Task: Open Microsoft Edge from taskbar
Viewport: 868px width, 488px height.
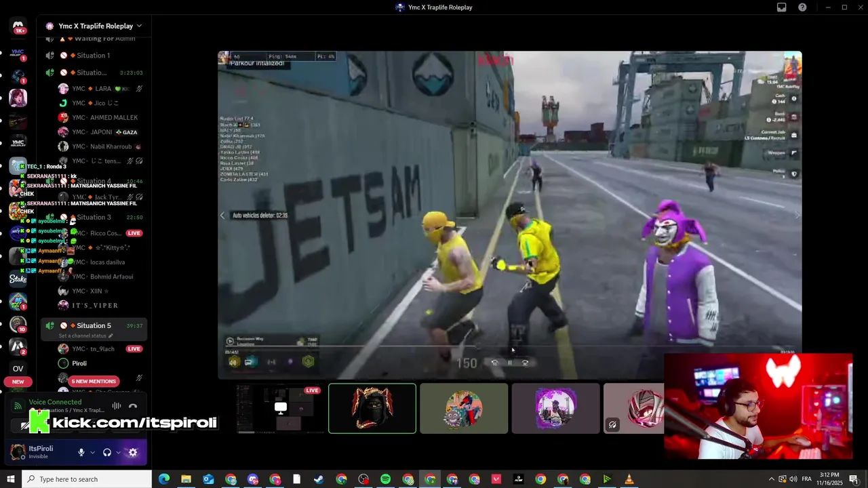Action: [x=163, y=479]
